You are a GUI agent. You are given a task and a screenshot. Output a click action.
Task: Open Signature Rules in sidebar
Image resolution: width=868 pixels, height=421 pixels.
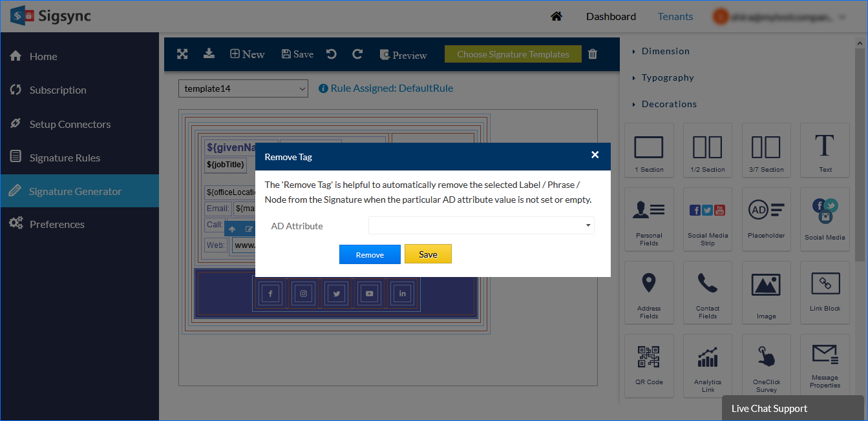coord(65,158)
